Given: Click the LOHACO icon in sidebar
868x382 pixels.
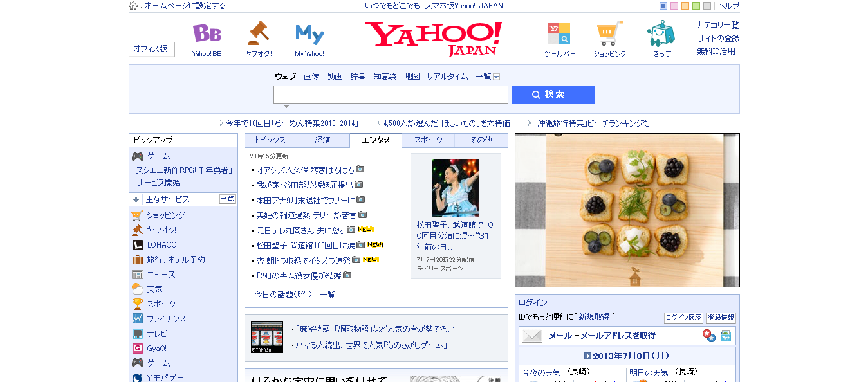Looking at the screenshot, I should pos(137,245).
